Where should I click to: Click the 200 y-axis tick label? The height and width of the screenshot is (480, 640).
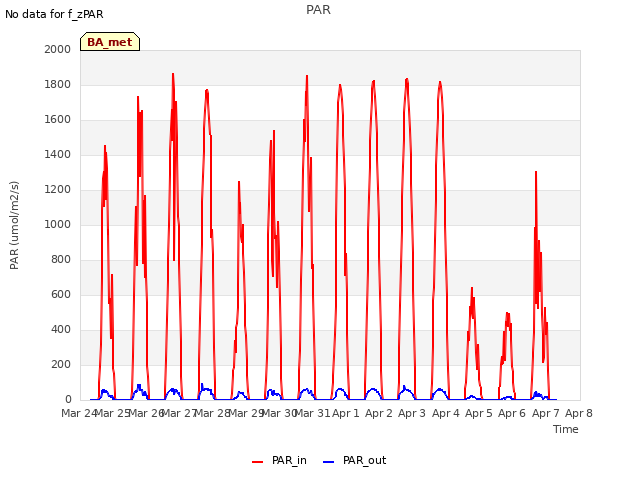61,364
